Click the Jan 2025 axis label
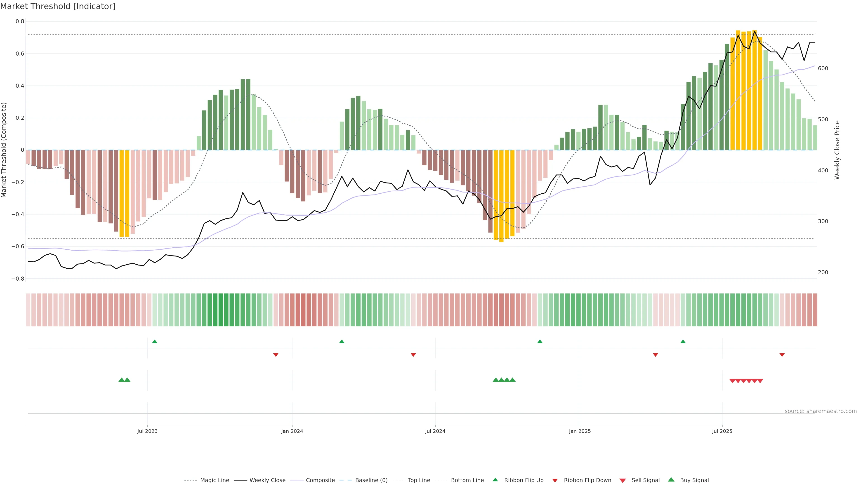 (580, 431)
